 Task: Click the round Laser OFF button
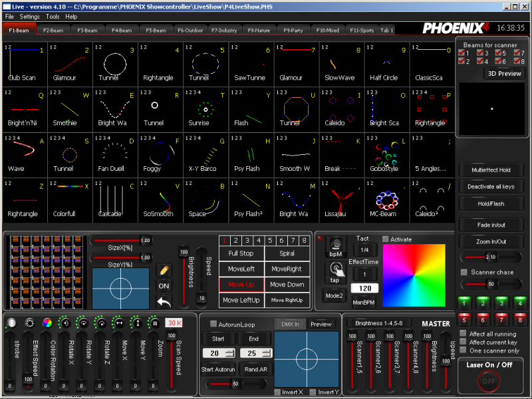489,381
